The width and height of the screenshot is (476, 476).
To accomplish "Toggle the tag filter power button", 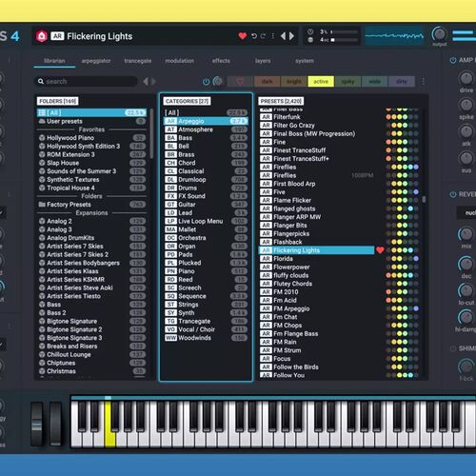I will point(206,82).
